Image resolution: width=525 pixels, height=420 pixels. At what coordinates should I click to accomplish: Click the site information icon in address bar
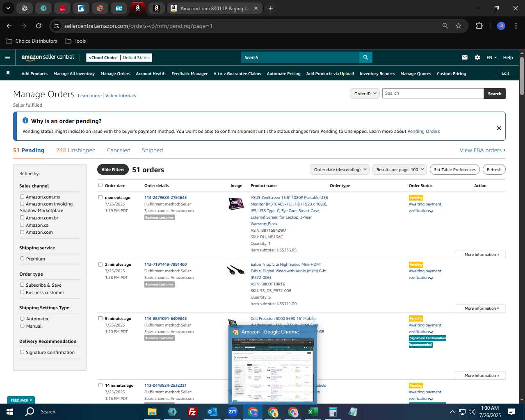pyautogui.click(x=56, y=26)
